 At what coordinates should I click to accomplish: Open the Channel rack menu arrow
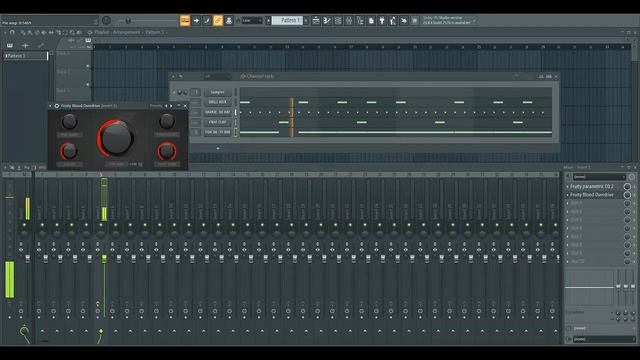[x=173, y=76]
